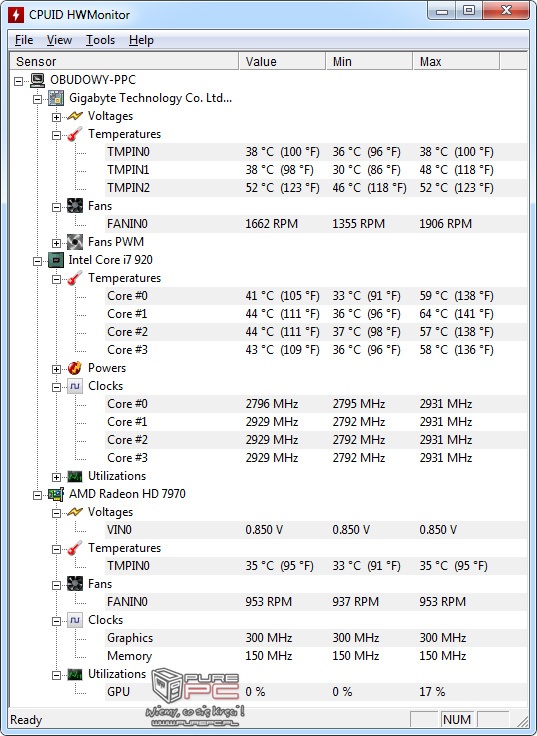The height and width of the screenshot is (736, 537).
Task: Collapse the AMD Radeon HD 7970 node
Action: (x=38, y=495)
